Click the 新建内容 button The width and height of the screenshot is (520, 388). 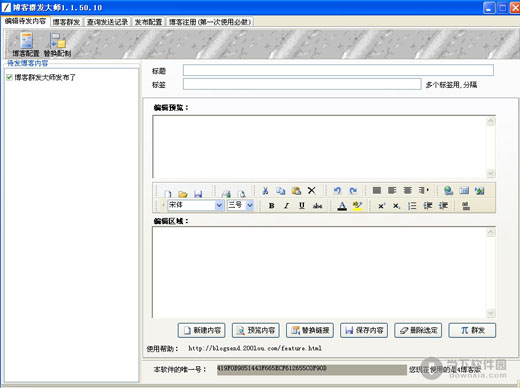click(201, 330)
